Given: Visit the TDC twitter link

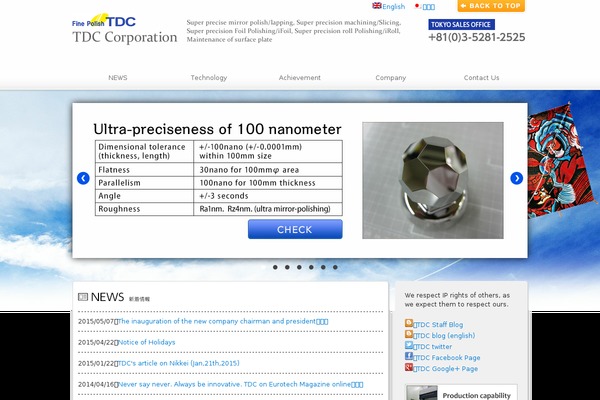Looking at the screenshot, I should click(433, 347).
